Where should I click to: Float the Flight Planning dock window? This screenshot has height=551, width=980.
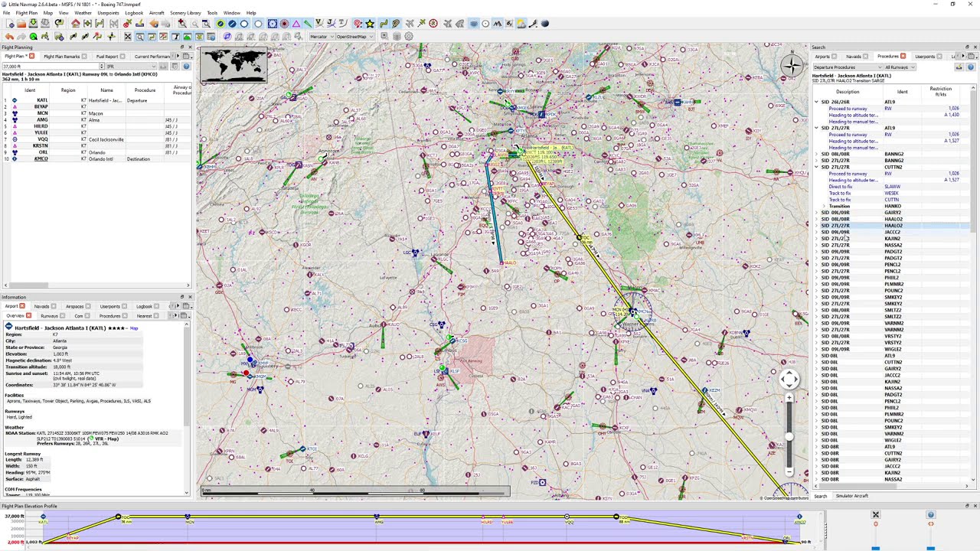(x=182, y=47)
